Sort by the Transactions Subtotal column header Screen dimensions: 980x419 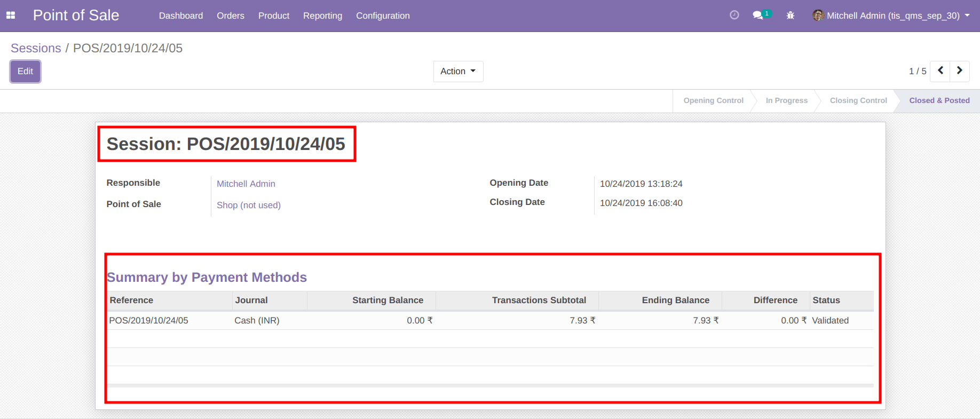(539, 300)
